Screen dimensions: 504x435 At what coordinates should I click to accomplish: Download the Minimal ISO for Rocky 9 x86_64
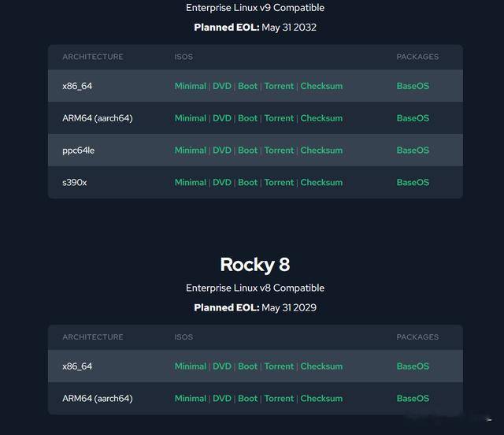(x=191, y=86)
